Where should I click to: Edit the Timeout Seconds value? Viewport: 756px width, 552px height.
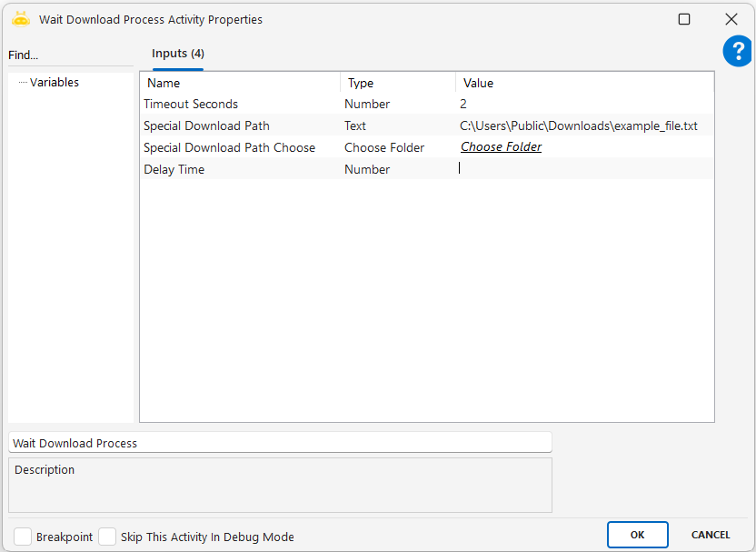[x=582, y=105]
